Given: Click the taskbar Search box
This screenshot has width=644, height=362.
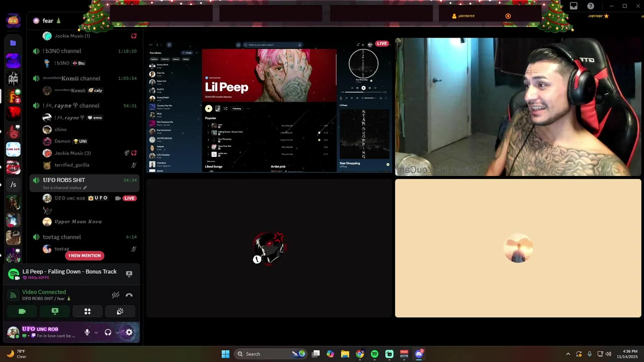Looking at the screenshot, I should click(x=271, y=354).
